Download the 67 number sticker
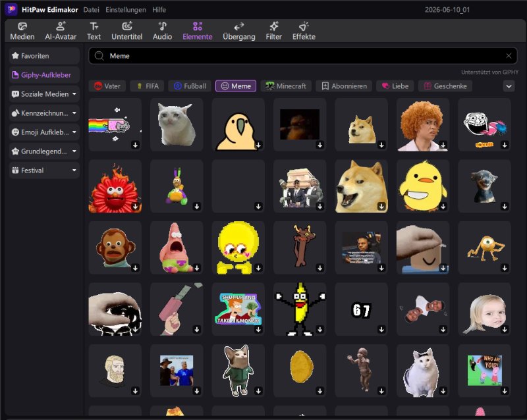Image resolution: width=527 pixels, height=420 pixels. pyautogui.click(x=381, y=329)
